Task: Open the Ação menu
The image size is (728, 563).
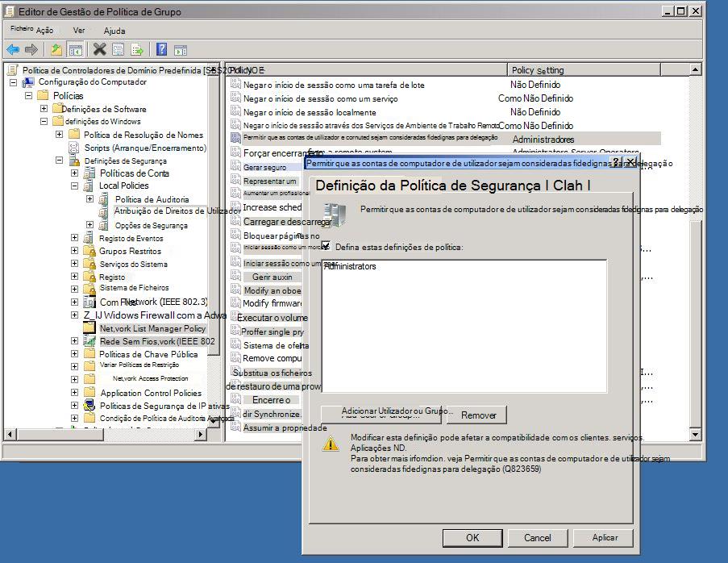Action: (x=44, y=30)
